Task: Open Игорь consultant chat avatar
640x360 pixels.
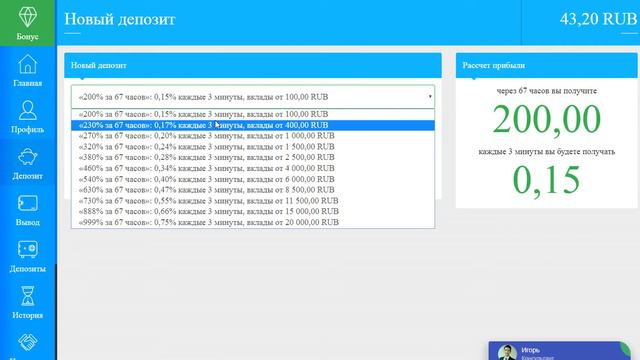Action: click(x=507, y=352)
